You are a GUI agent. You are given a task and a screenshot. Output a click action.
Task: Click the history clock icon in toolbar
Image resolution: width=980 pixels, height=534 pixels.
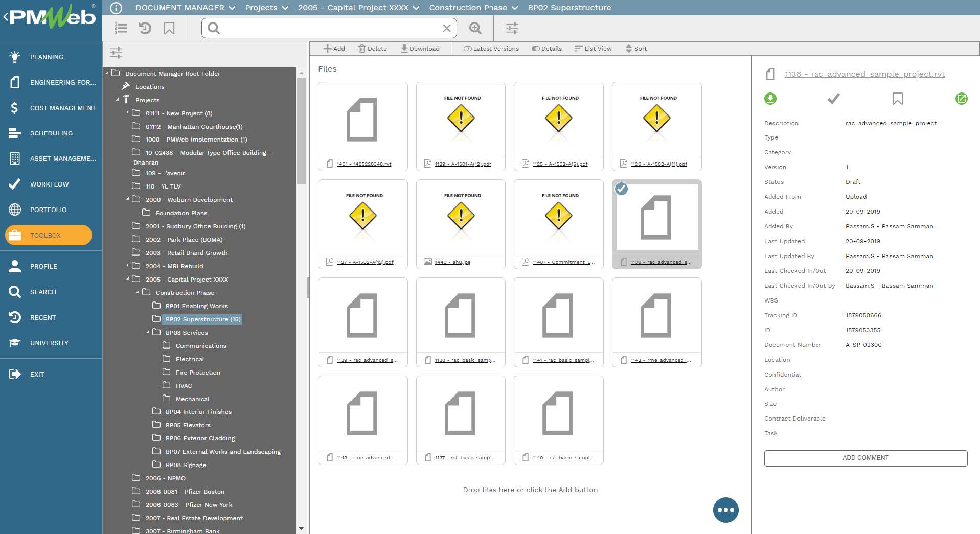coord(145,28)
